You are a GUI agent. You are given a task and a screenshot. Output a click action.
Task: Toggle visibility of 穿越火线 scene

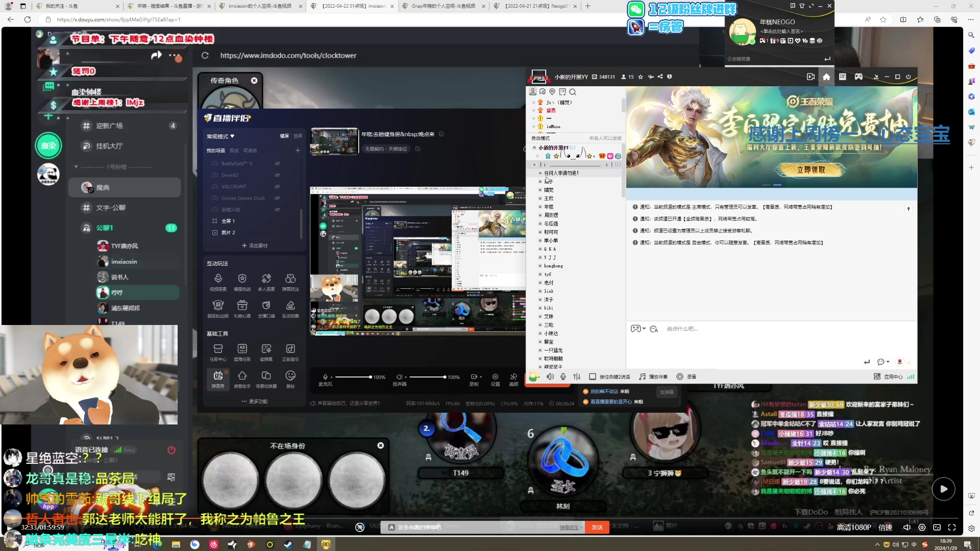[277, 210]
